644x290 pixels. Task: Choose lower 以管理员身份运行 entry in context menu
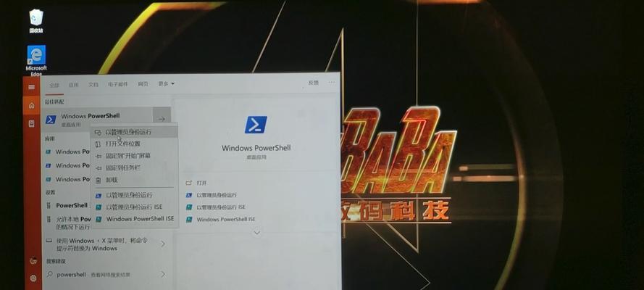point(134,195)
